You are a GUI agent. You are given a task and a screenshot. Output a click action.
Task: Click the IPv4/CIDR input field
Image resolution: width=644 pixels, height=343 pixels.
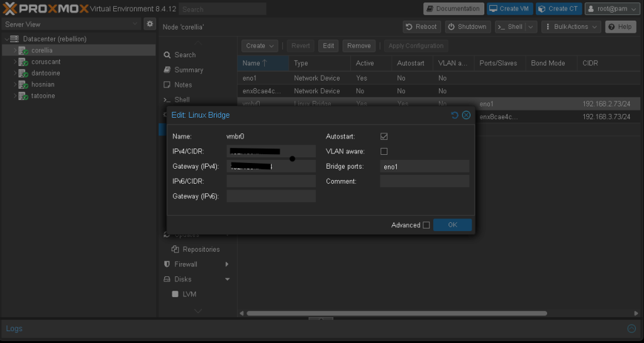point(271,151)
